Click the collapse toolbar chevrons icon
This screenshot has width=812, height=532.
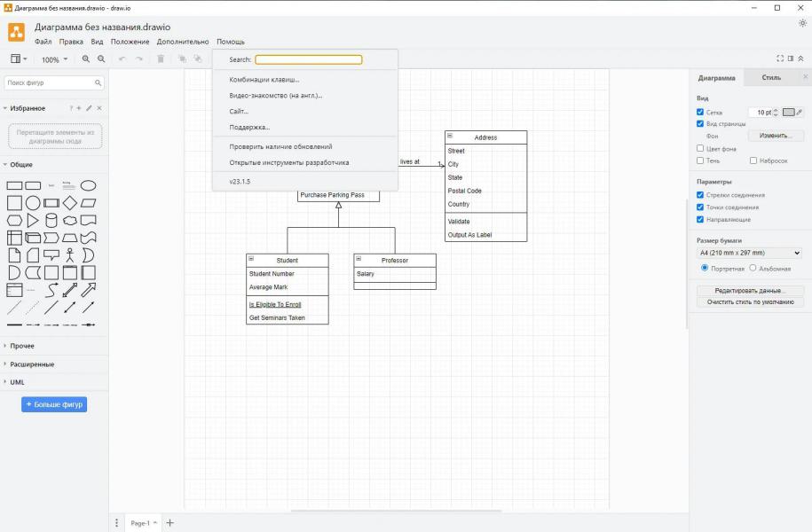pyautogui.click(x=800, y=59)
